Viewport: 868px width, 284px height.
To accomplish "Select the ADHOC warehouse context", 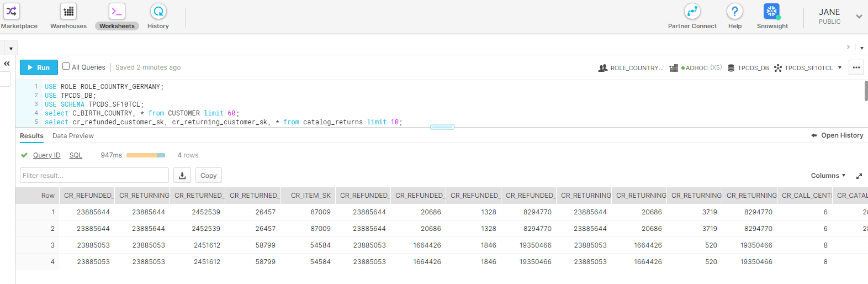I will tap(696, 68).
